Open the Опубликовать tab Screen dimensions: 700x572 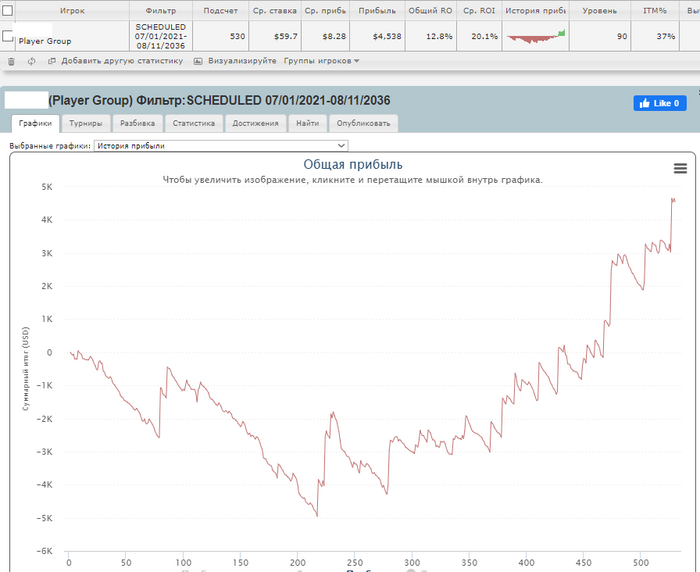363,123
